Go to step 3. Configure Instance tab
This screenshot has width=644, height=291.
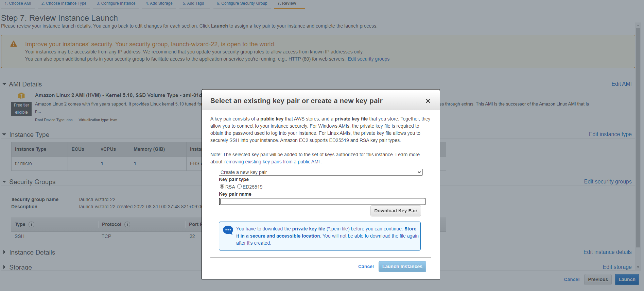coord(116,3)
